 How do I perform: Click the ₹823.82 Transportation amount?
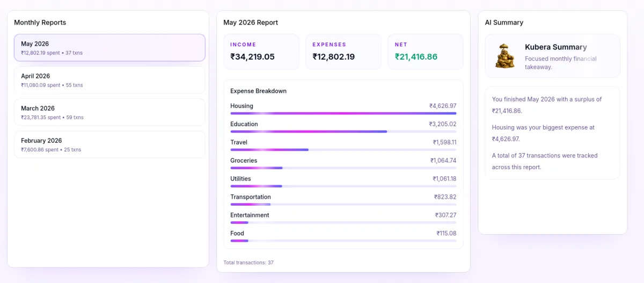[445, 197]
